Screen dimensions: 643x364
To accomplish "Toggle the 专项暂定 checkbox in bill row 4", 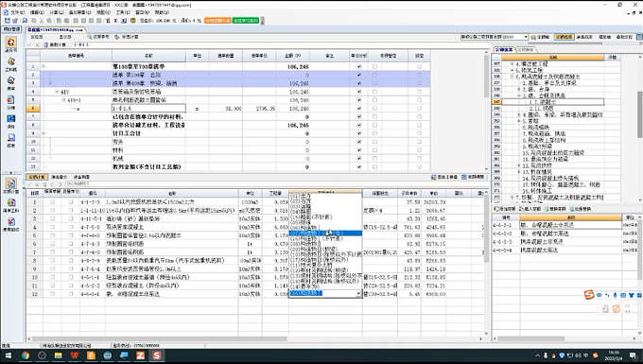I will [x=374, y=92].
